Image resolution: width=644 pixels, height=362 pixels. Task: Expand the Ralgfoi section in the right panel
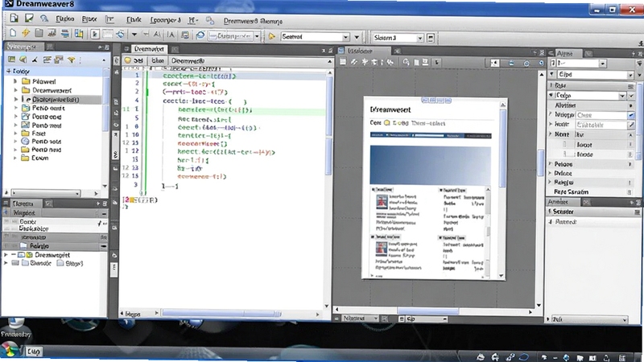[551, 183]
